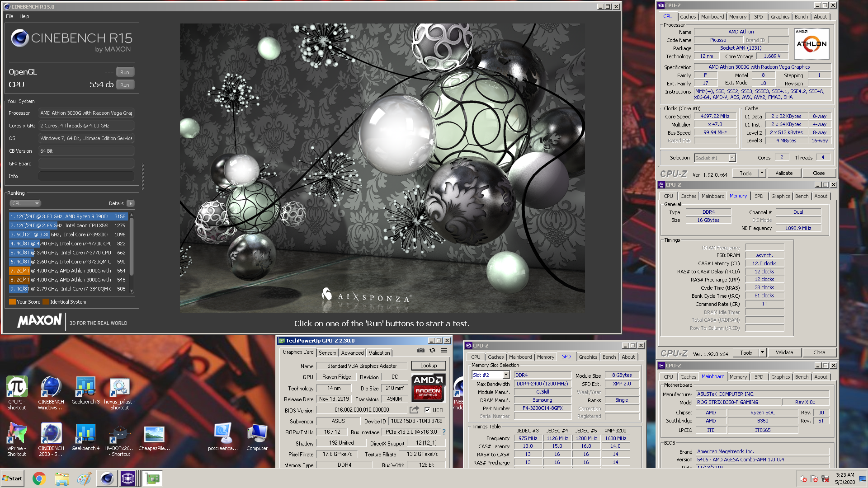Open CINEBENCH Windows desktop icon
The image size is (868, 488).
51,393
